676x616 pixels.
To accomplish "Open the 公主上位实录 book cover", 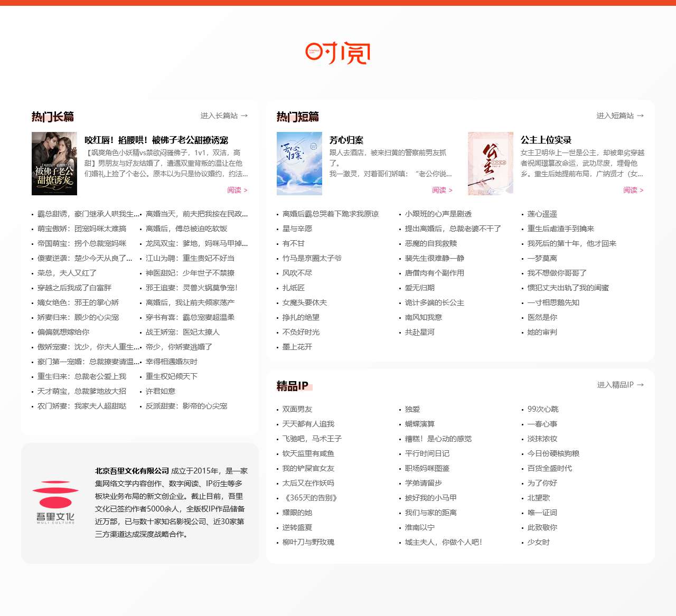I will click(491, 164).
